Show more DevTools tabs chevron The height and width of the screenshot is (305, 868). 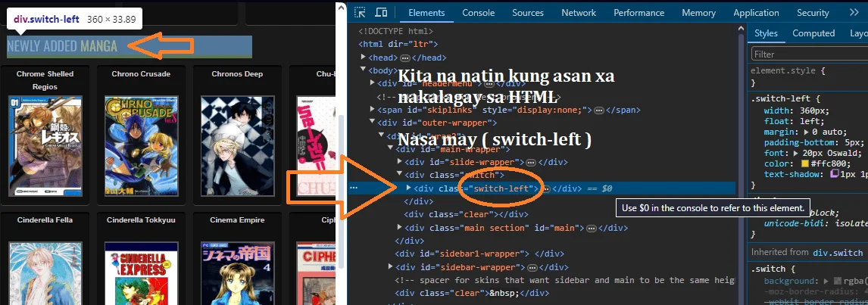click(x=854, y=12)
